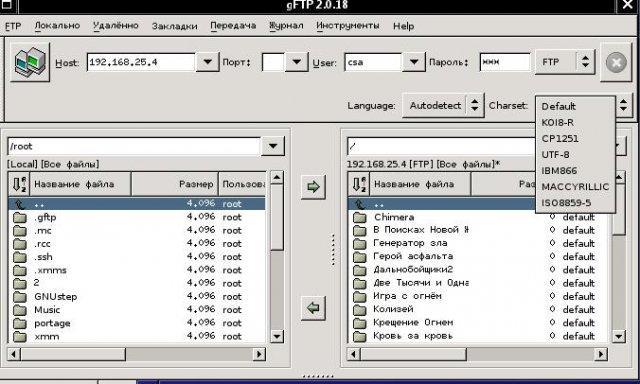Click the local path field /root

click(x=134, y=146)
